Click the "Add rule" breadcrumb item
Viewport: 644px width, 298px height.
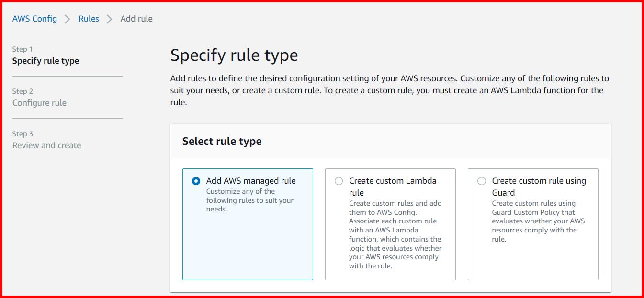coord(136,19)
